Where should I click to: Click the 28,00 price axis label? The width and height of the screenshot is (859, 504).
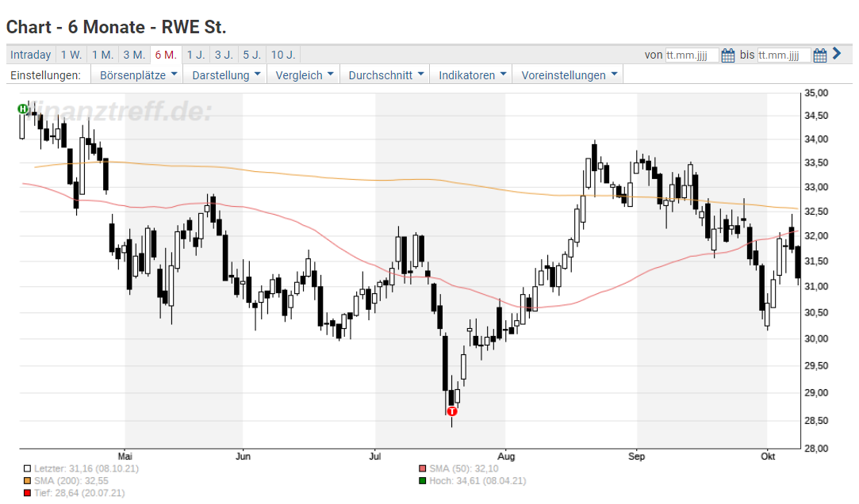coord(816,449)
